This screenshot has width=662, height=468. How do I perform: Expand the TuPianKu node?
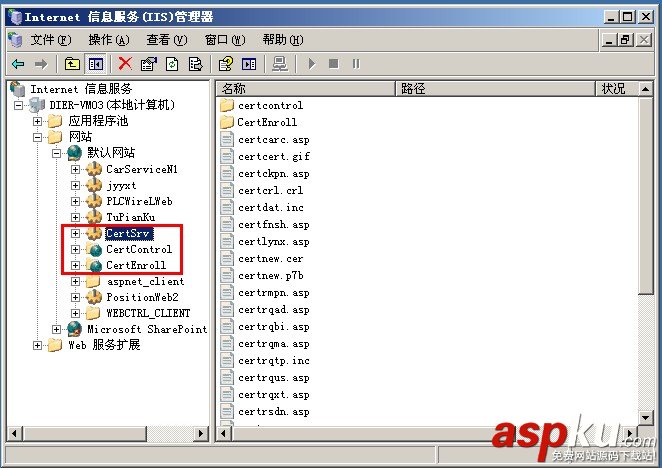[75, 218]
